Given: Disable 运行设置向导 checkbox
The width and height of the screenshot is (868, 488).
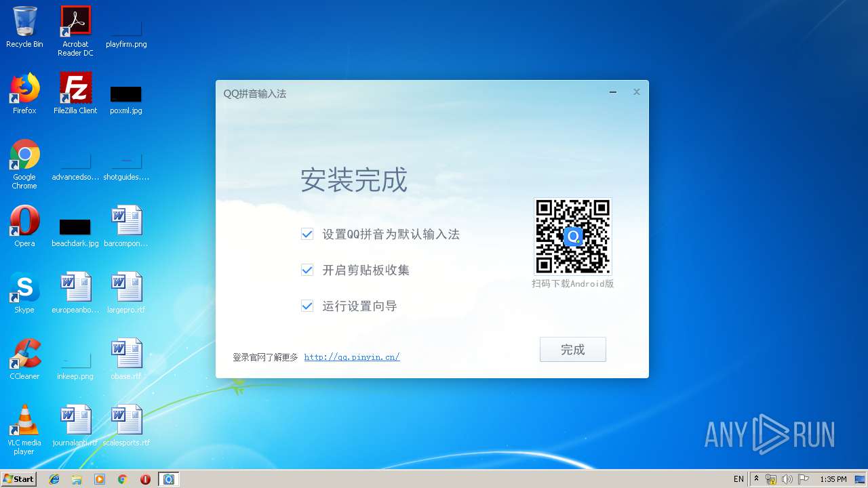Looking at the screenshot, I should click(x=307, y=306).
